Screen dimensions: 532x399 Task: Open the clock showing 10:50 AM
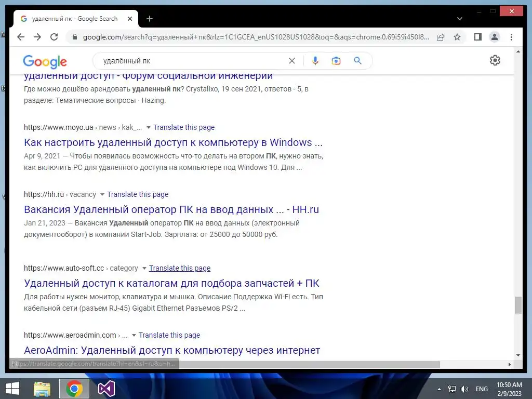509,389
